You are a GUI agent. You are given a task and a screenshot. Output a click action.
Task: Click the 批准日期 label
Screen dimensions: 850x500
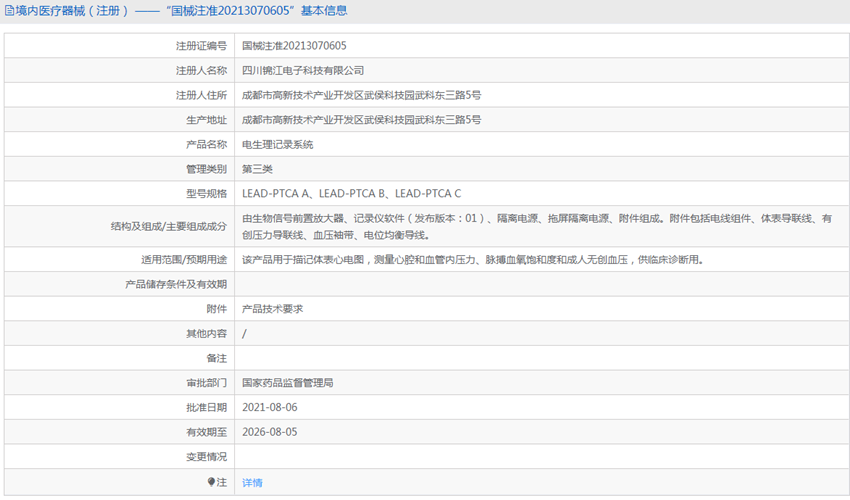pyautogui.click(x=207, y=407)
